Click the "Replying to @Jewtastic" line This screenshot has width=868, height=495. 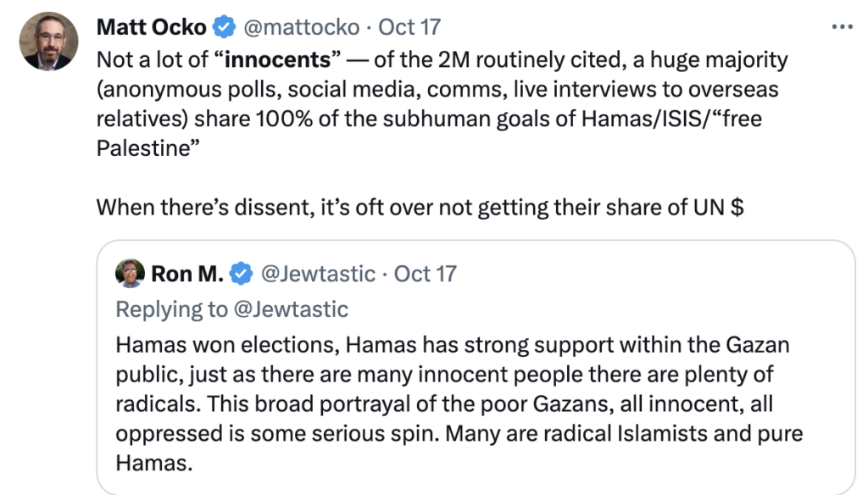[231, 309]
